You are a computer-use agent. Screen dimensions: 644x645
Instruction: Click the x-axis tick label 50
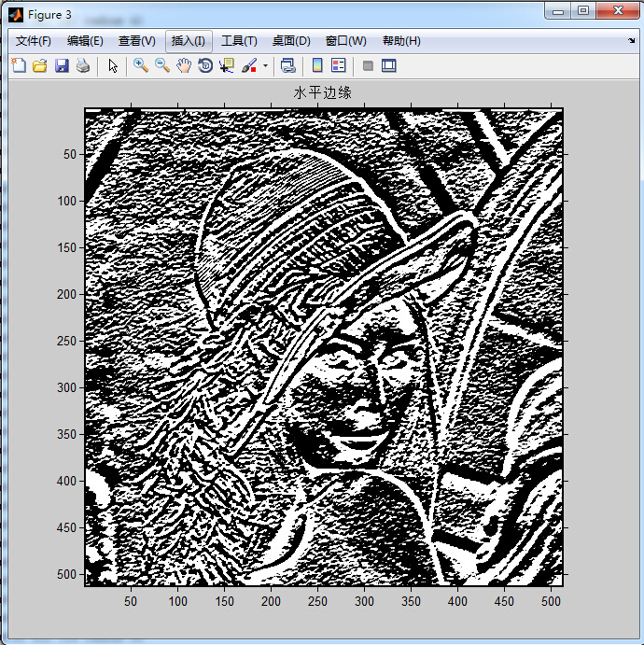pyautogui.click(x=131, y=601)
